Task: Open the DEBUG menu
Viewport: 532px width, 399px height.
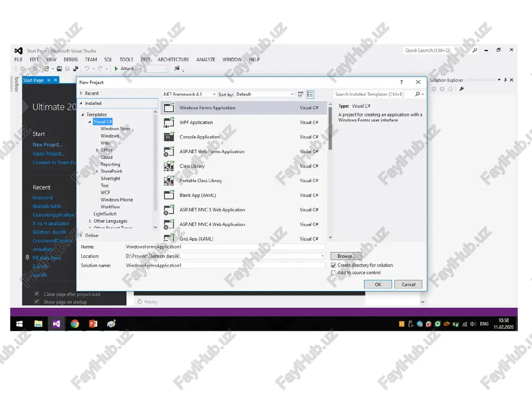Action: click(x=71, y=60)
